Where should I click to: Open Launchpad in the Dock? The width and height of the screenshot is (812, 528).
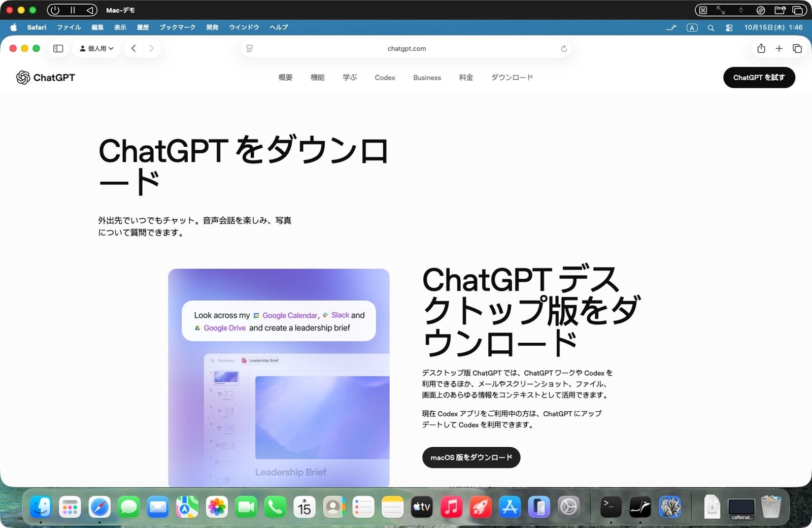click(x=70, y=507)
